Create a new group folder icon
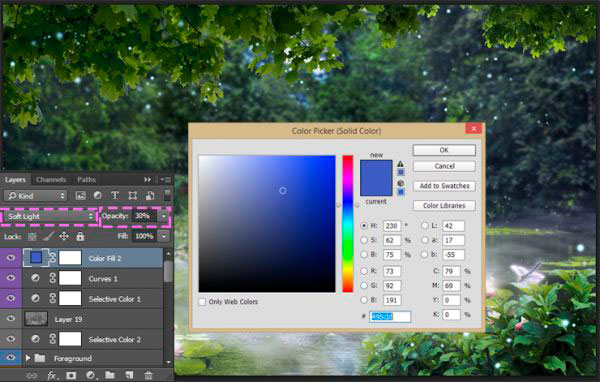 click(110, 375)
